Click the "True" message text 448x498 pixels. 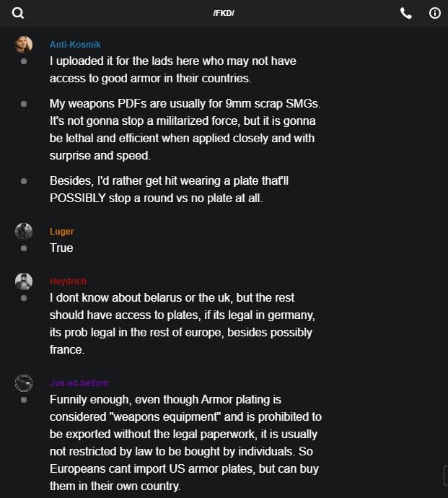pyautogui.click(x=61, y=248)
